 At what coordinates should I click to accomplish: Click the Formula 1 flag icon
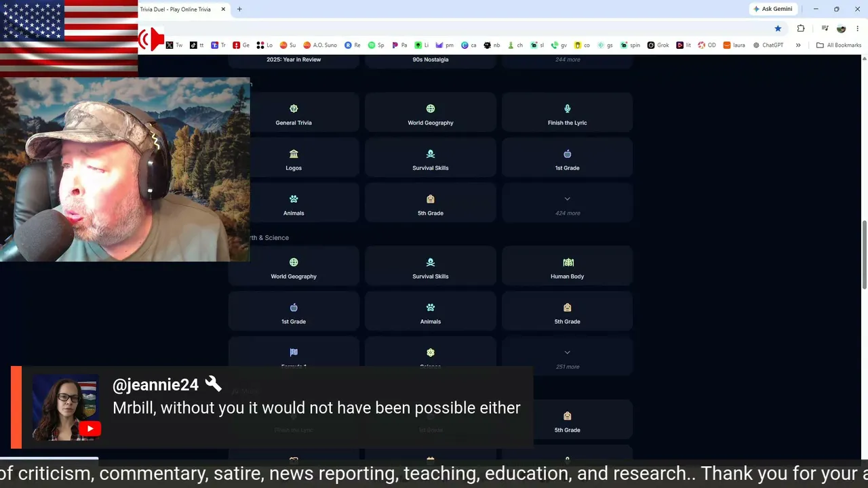tap(294, 352)
